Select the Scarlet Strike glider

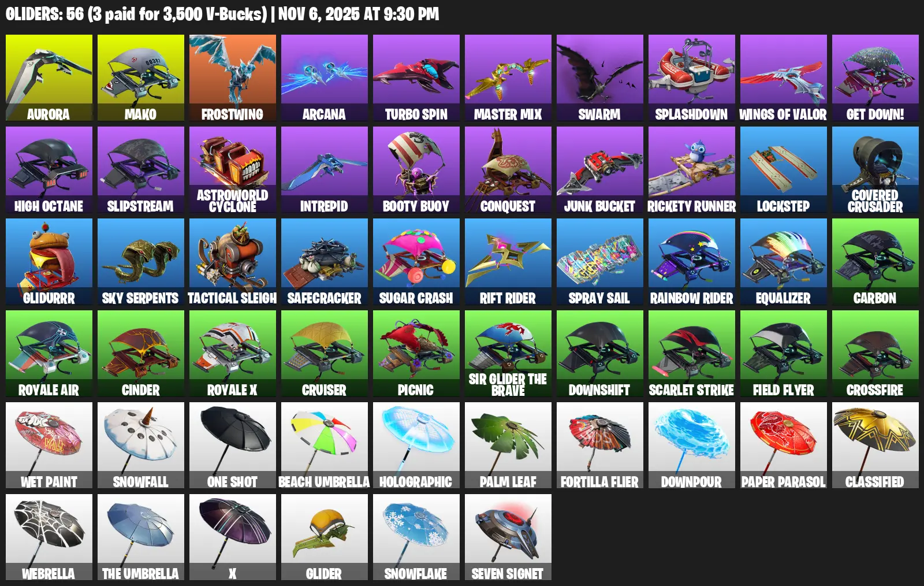pyautogui.click(x=692, y=354)
